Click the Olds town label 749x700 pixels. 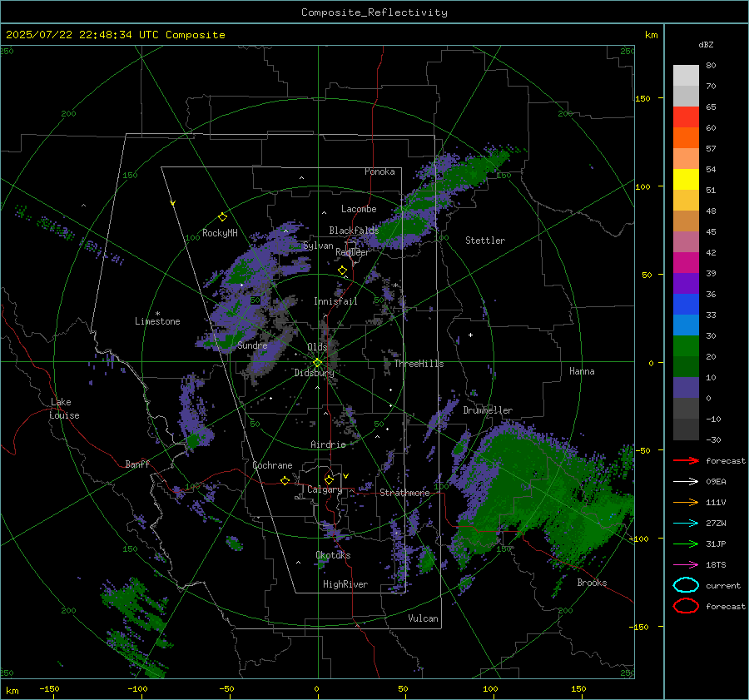point(317,347)
